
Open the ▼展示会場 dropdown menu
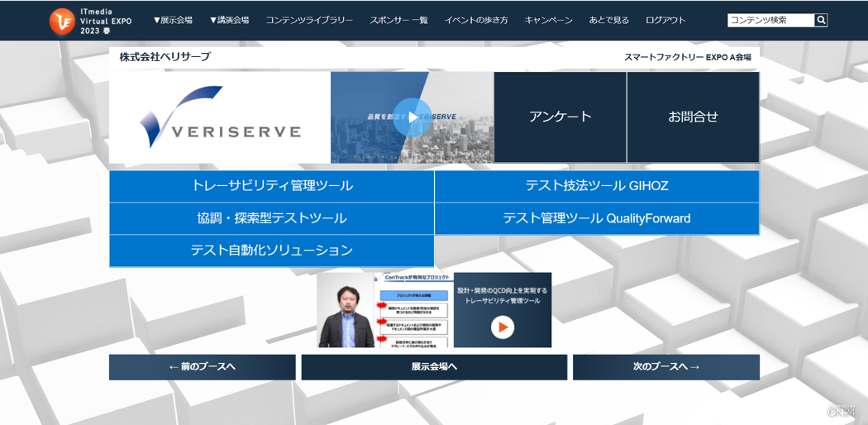pyautogui.click(x=174, y=21)
